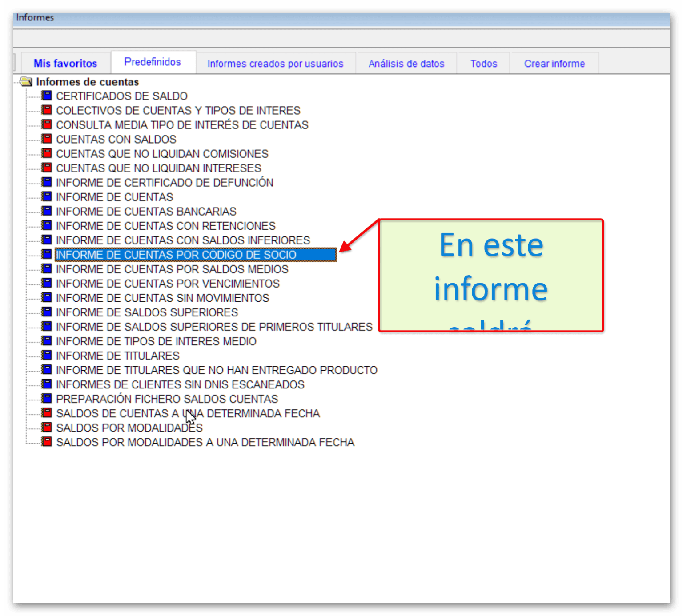Select SALDOS DE CUENTAS A UNA DETERMINADA FECHA
683x616 pixels.
(x=187, y=413)
